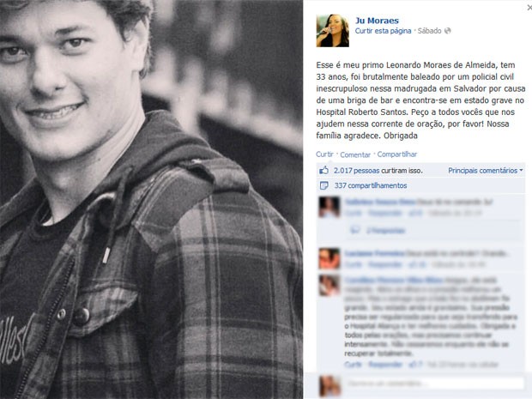
Task: Click Curtir under the post
Action: point(324,154)
